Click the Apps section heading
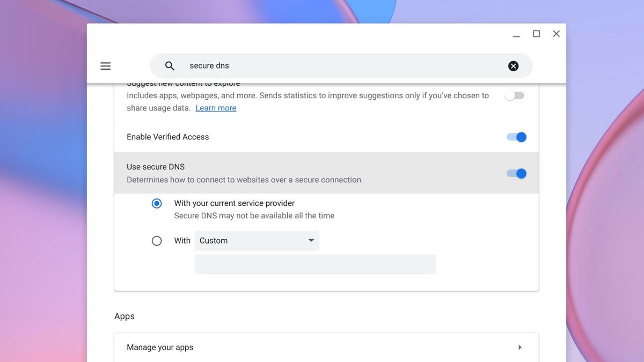The image size is (644, 362). [125, 316]
